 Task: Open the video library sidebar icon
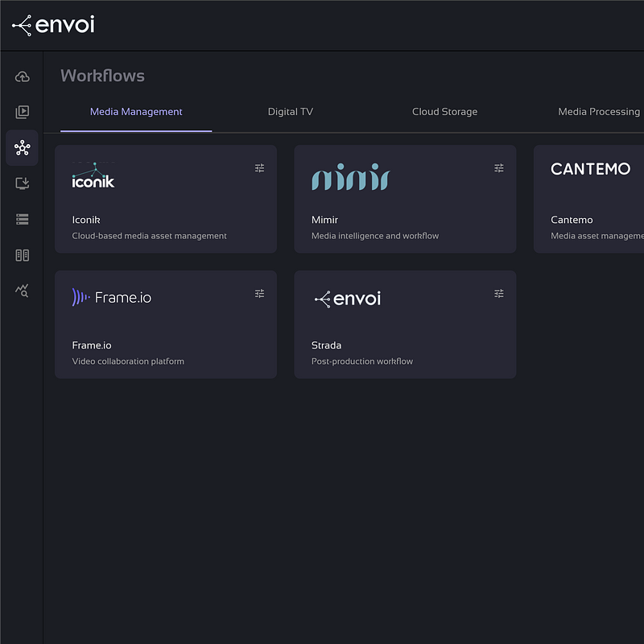(22, 113)
